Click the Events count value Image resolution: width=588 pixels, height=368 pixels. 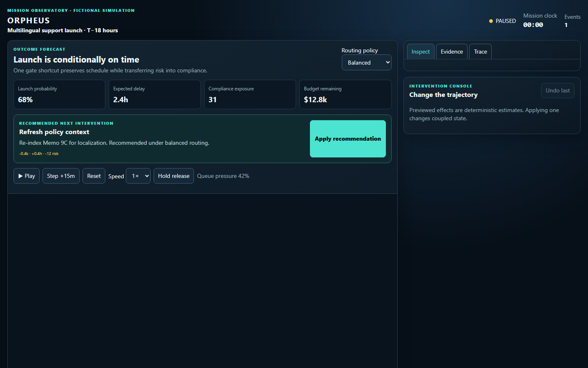coord(566,25)
